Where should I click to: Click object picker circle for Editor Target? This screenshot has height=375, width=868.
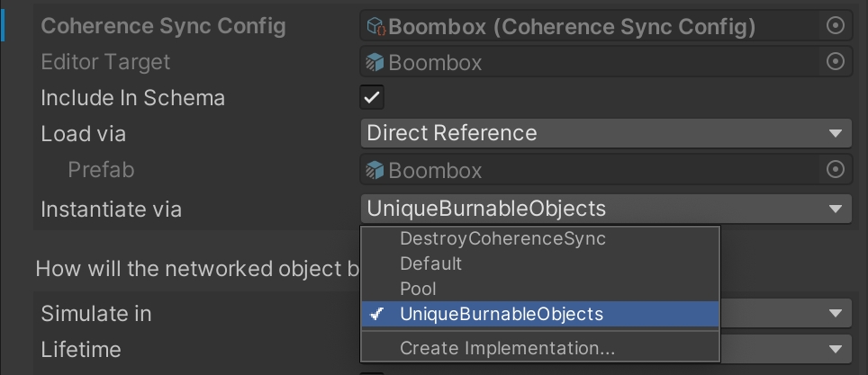pos(835,62)
